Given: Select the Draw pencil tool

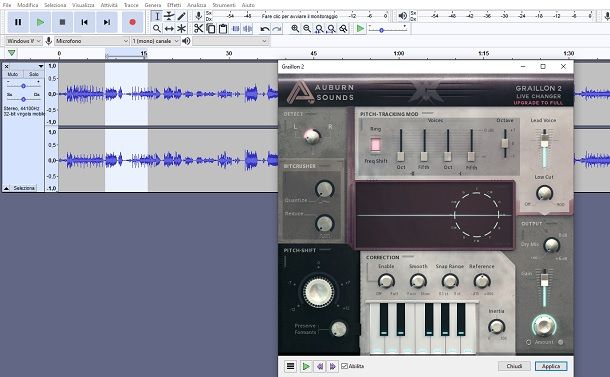Looking at the screenshot, I should [x=181, y=16].
